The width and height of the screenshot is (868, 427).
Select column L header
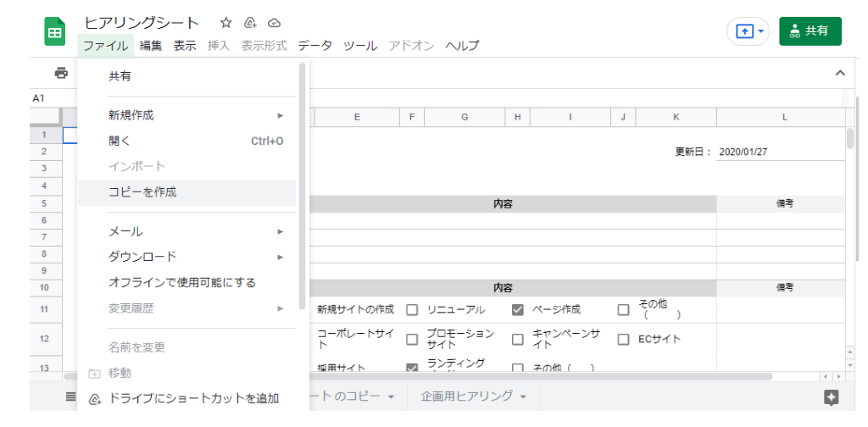click(784, 117)
